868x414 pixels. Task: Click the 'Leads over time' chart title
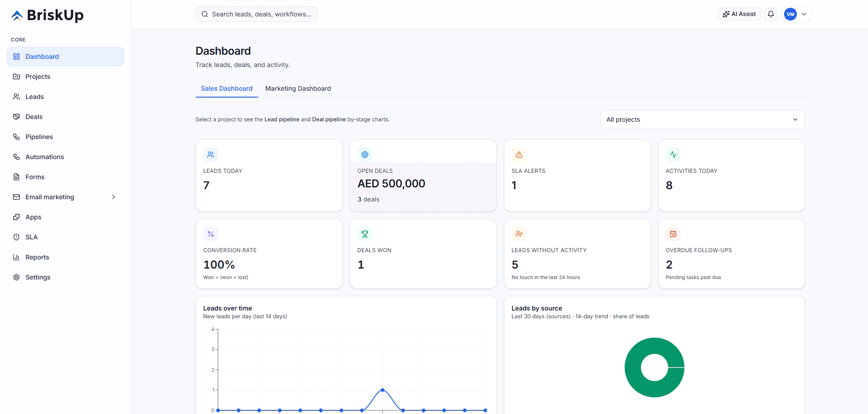coord(228,308)
